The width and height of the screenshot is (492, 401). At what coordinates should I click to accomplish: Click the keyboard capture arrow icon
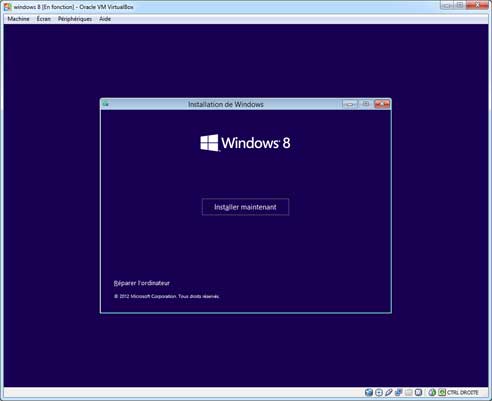(442, 392)
